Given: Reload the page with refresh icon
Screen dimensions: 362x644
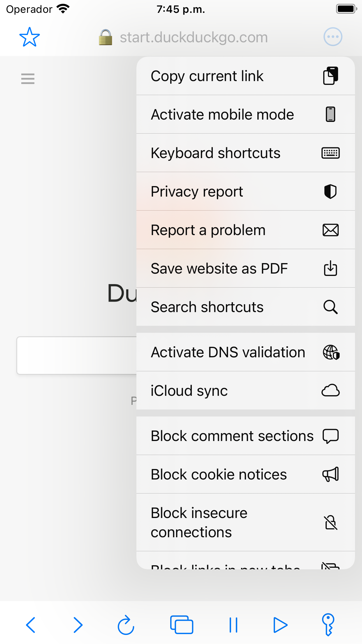Looking at the screenshot, I should (x=126, y=625).
